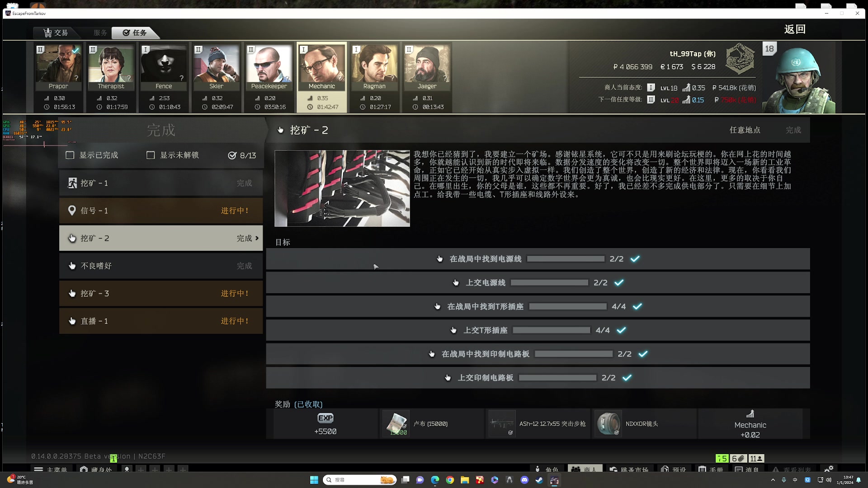
Task: Open the 不良嗜好 quest row
Action: click(x=161, y=266)
